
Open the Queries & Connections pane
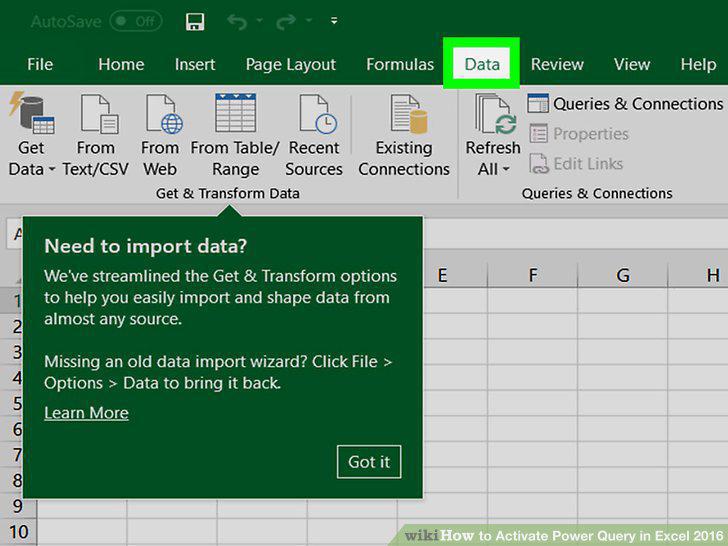[625, 104]
